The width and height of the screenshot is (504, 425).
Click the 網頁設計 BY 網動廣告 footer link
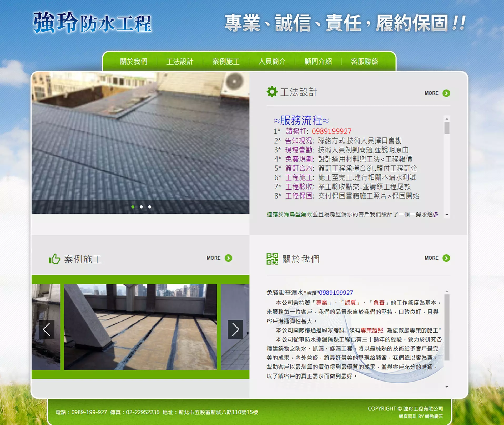click(x=421, y=416)
